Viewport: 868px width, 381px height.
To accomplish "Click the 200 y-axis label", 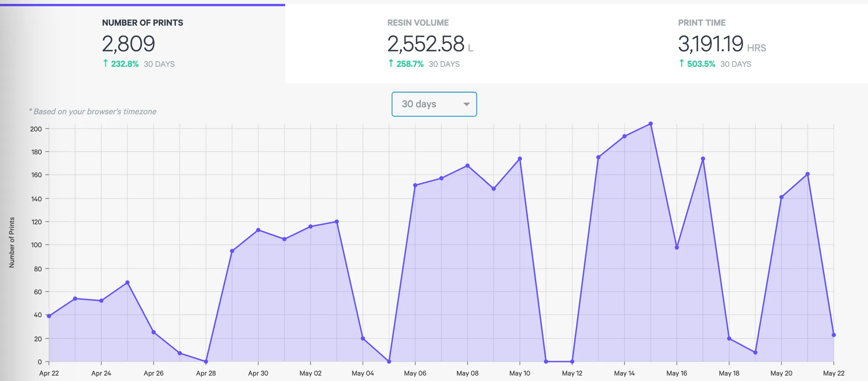I will tap(36, 129).
